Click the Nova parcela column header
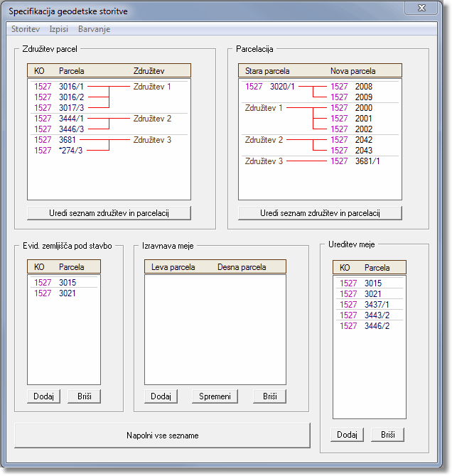Screen dimensions: 452x476 tap(353, 71)
